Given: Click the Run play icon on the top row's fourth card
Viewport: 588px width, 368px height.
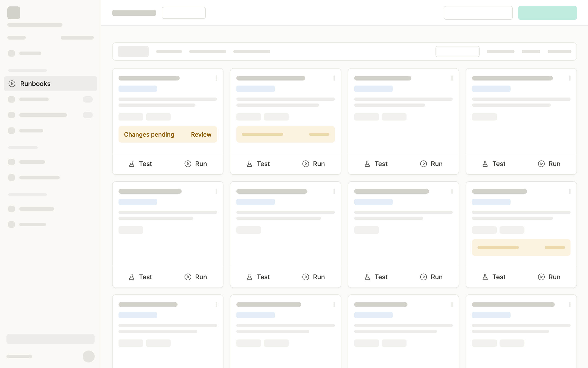Looking at the screenshot, I should pyautogui.click(x=541, y=164).
